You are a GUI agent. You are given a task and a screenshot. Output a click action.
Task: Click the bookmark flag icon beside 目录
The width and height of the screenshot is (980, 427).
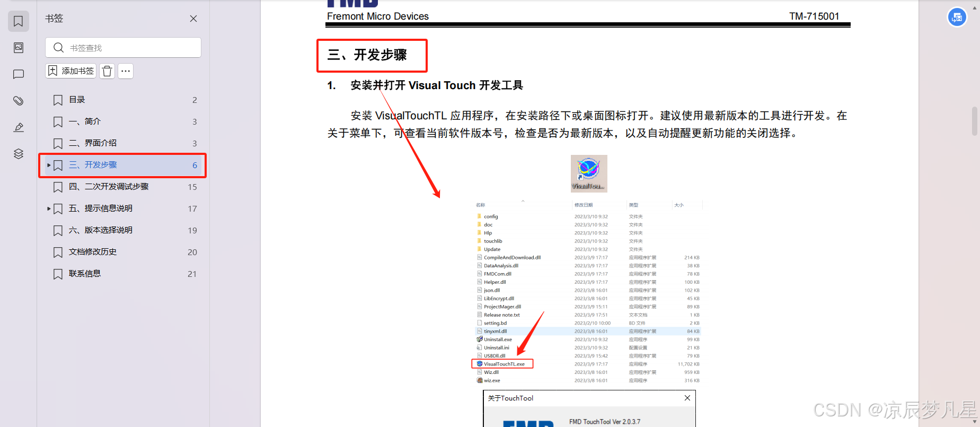58,100
